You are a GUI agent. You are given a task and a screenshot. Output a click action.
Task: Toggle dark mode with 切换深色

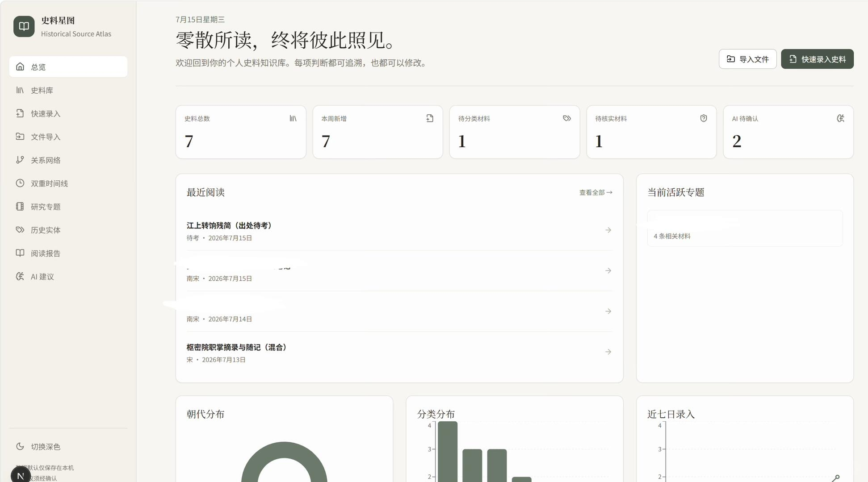(x=68, y=447)
